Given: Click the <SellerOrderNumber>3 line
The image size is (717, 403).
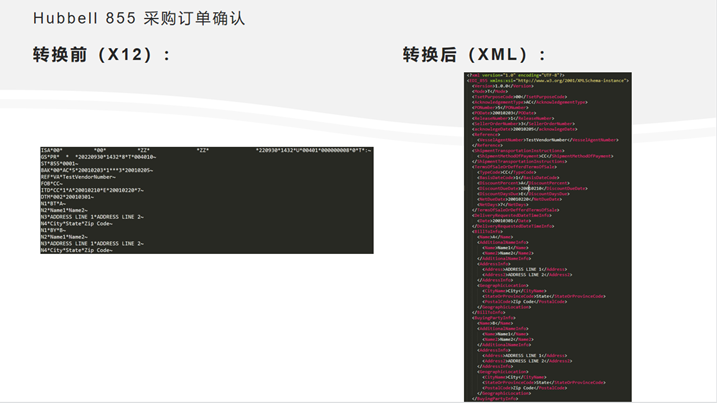Looking at the screenshot, I should coord(524,124).
